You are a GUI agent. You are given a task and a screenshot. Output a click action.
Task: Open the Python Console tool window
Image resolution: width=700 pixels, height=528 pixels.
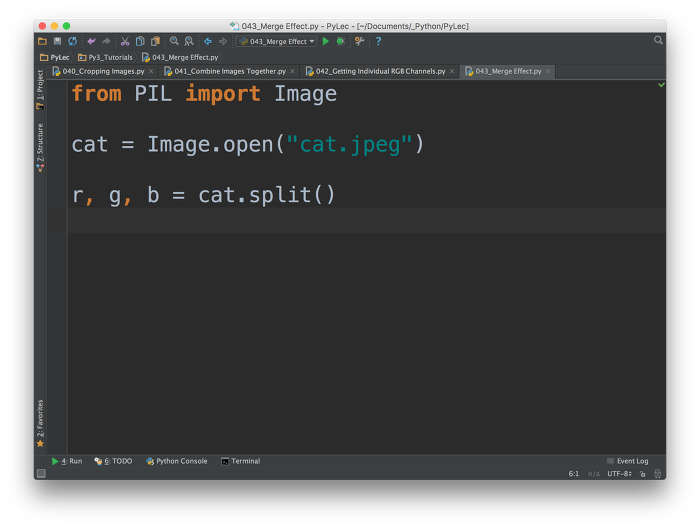click(x=177, y=461)
